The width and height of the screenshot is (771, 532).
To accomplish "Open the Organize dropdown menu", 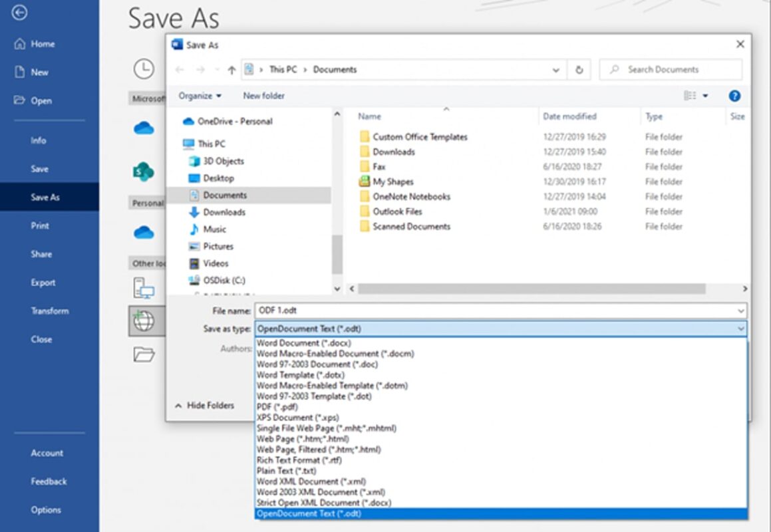I will tap(199, 95).
